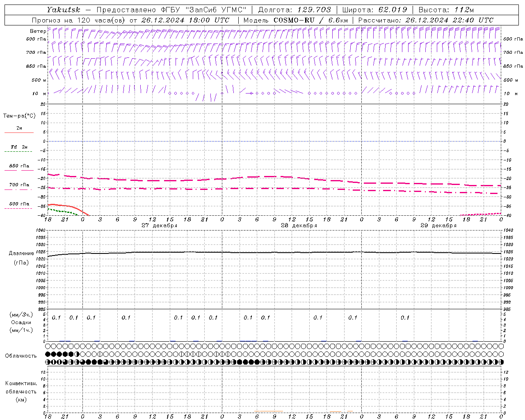The height and width of the screenshot is (420, 525).
Task: Click the 28 декабря date label
Action: [x=299, y=226]
